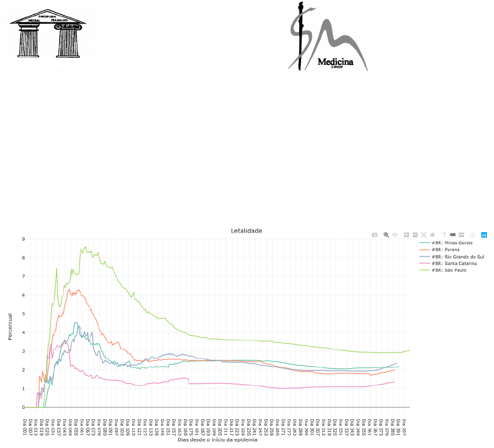Toggle the Paraná legend entry

coord(442,250)
